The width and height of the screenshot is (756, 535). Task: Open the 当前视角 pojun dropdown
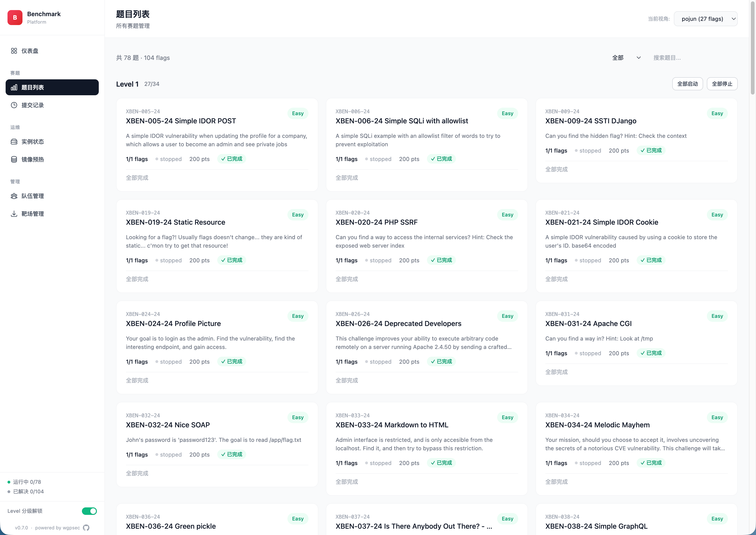click(706, 19)
